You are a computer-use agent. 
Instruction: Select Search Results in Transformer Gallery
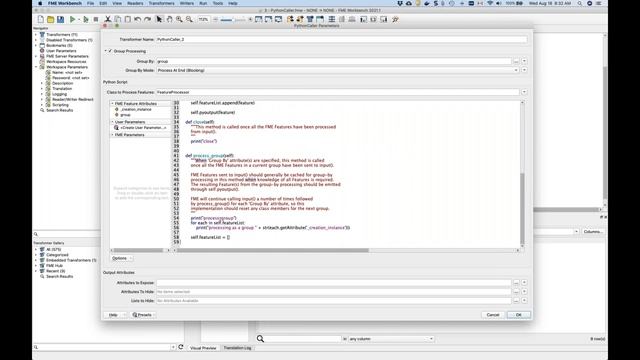tap(60, 276)
